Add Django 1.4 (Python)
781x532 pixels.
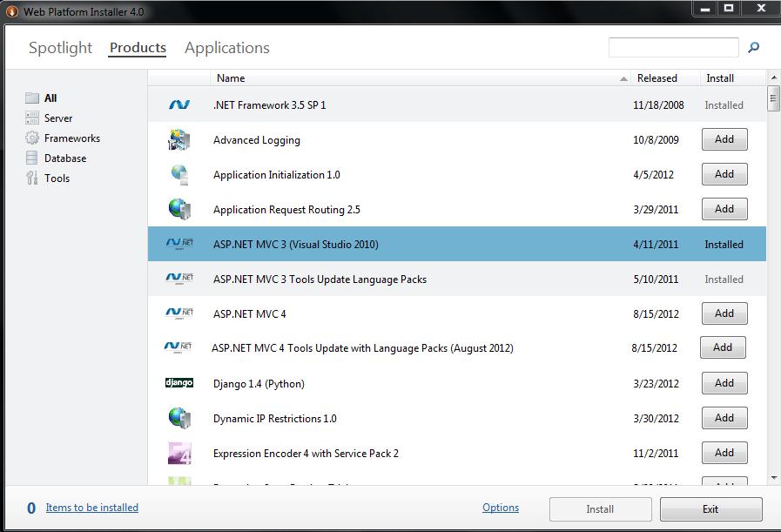[x=724, y=383]
